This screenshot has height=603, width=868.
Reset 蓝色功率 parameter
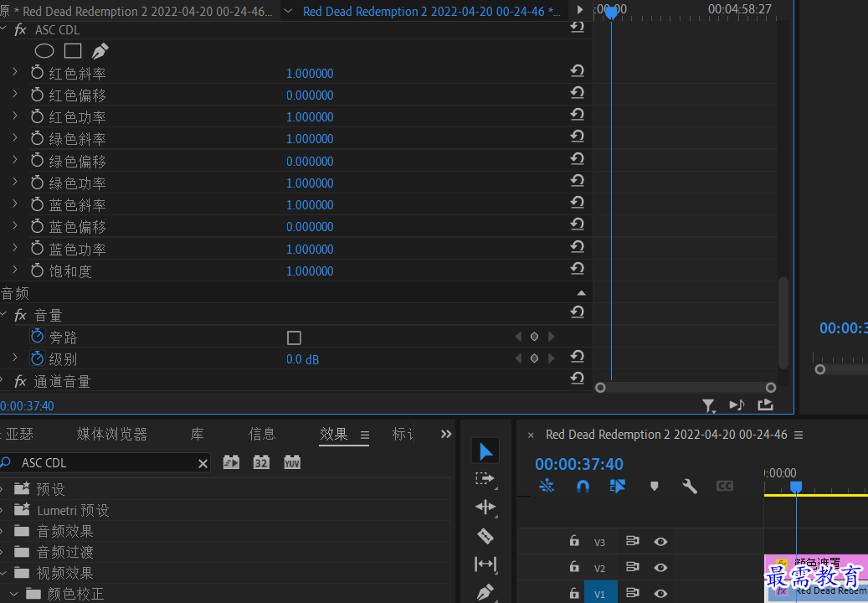point(578,246)
